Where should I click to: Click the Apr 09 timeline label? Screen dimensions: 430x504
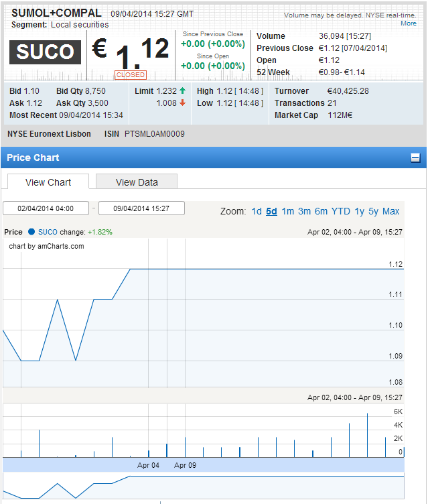[x=185, y=465]
